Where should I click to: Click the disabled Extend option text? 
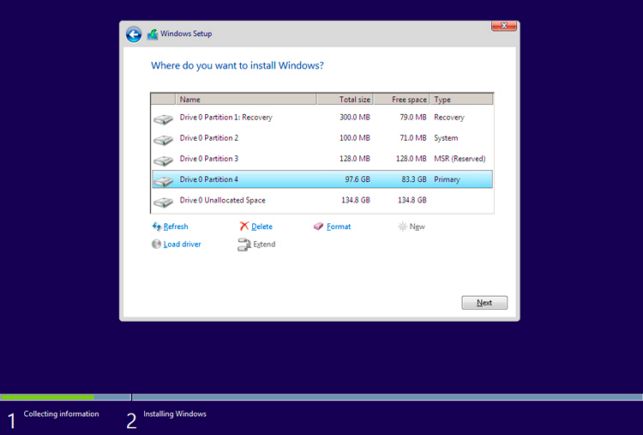pos(264,244)
